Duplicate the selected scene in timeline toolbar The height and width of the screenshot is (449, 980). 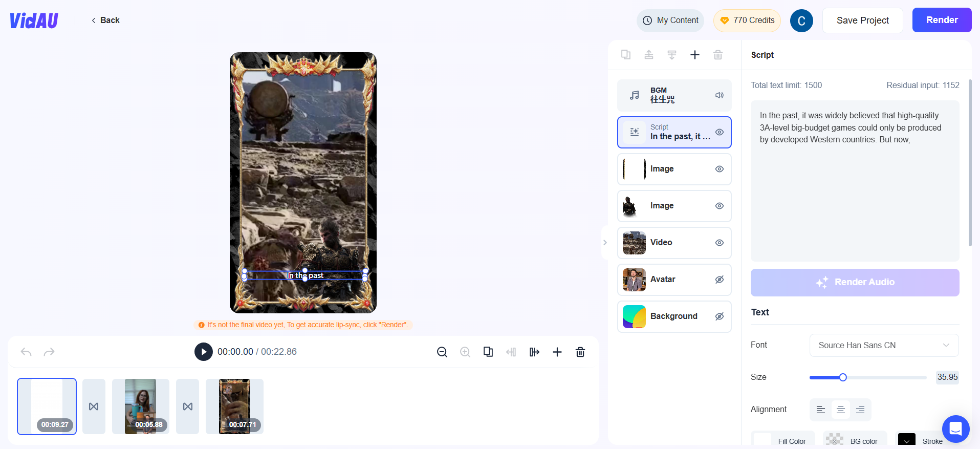click(x=488, y=352)
